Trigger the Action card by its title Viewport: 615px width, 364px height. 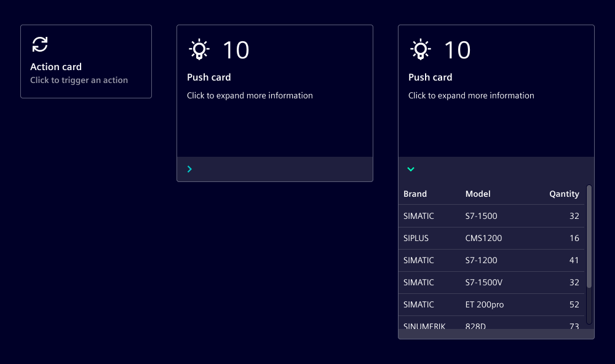56,67
